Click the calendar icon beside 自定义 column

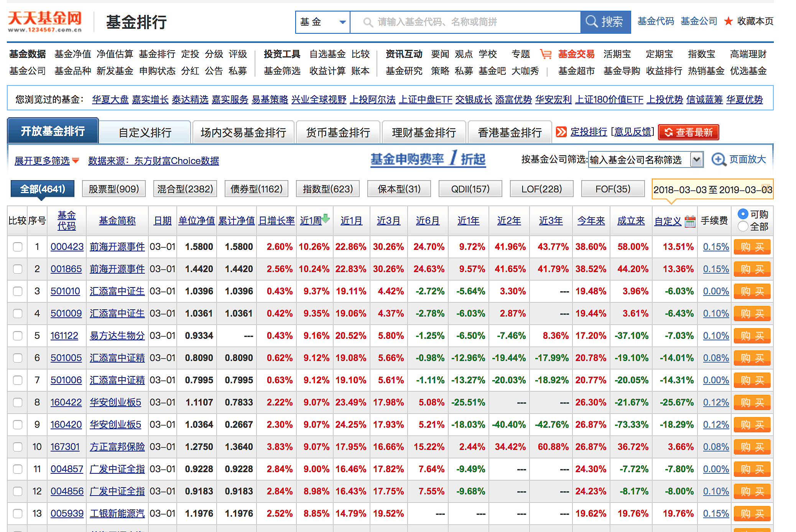point(690,221)
